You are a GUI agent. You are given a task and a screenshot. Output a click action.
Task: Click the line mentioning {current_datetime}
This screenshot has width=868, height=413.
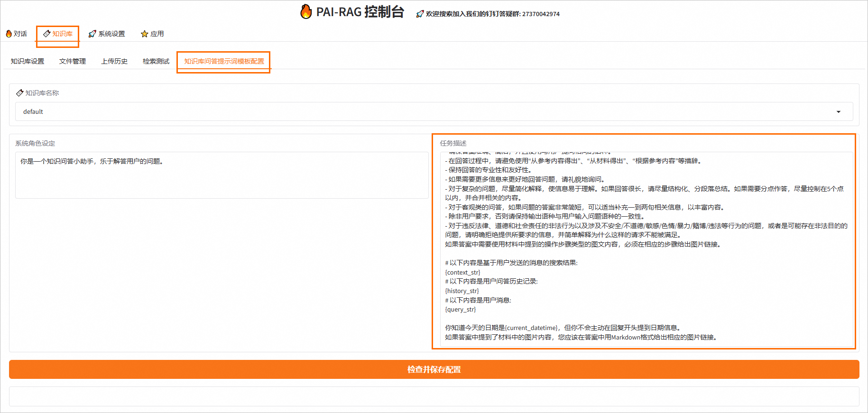[564, 328]
